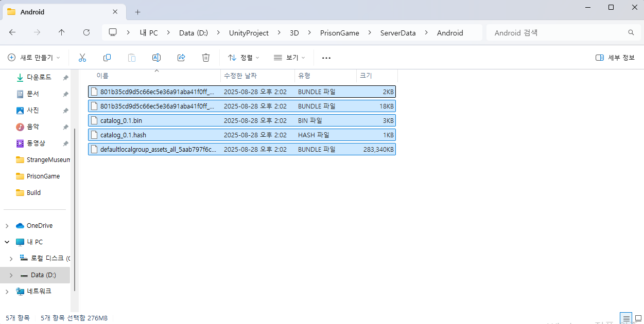This screenshot has height=324, width=644.
Task: Click ServerData in address breadcrumb
Action: [x=398, y=32]
